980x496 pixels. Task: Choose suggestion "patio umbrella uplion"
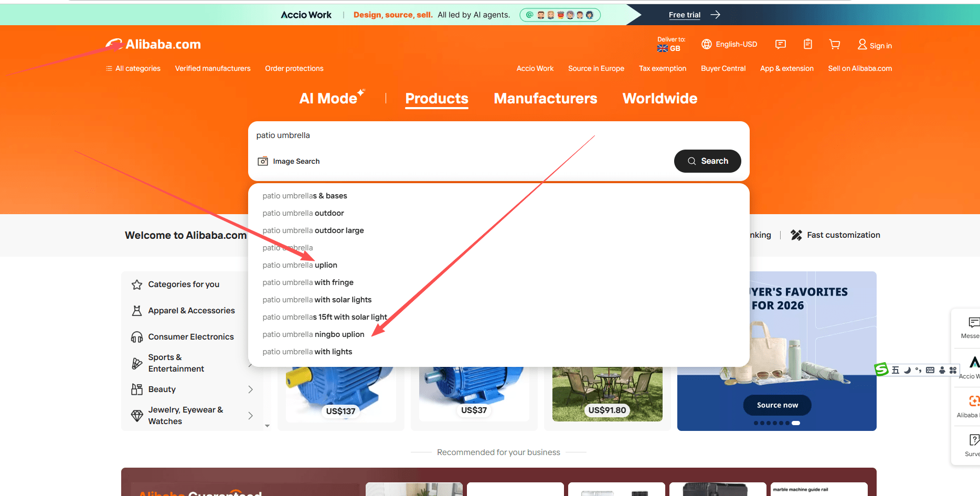point(498,265)
